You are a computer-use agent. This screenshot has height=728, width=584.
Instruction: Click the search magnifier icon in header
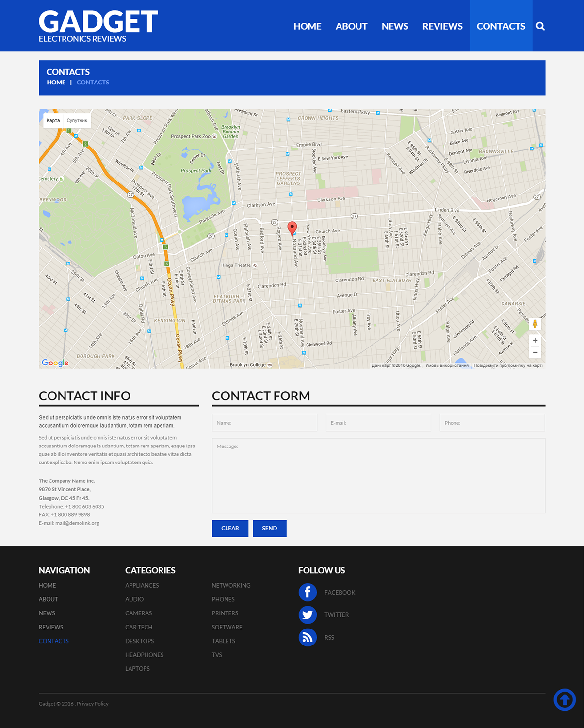point(540,26)
